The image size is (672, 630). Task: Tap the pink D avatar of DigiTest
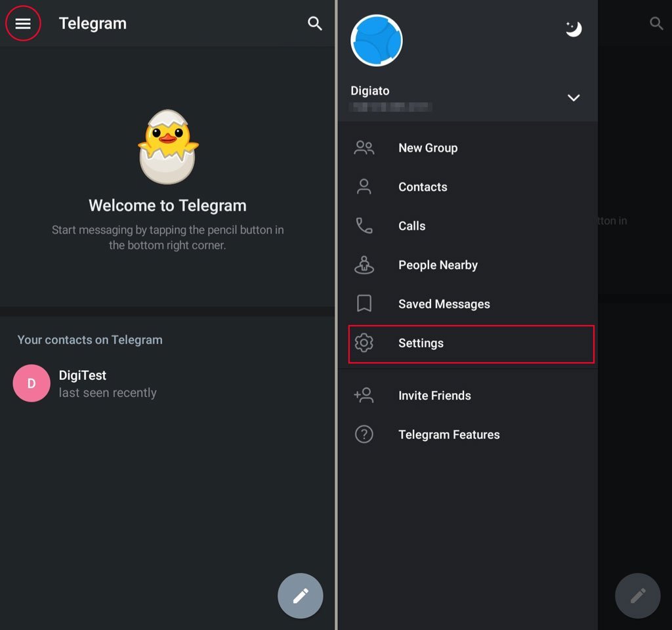click(31, 383)
